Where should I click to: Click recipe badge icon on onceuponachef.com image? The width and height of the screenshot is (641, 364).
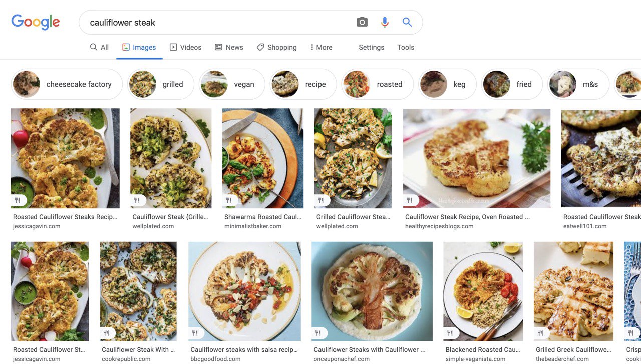coord(318,333)
